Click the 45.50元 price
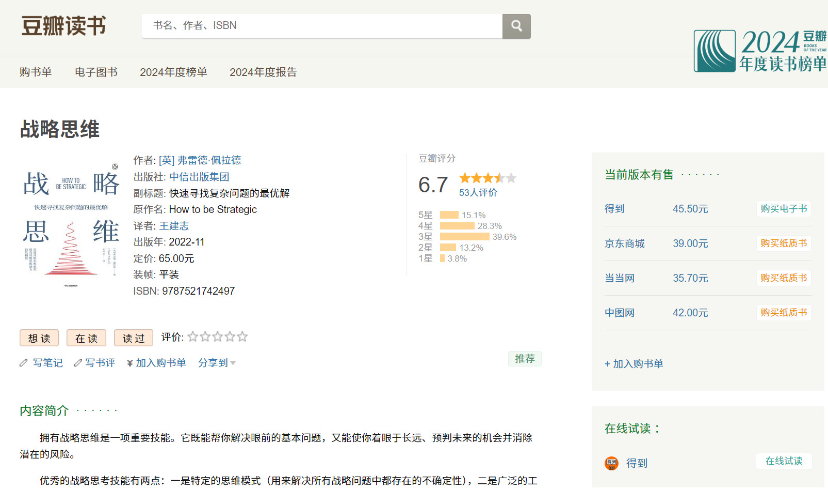 coord(690,209)
